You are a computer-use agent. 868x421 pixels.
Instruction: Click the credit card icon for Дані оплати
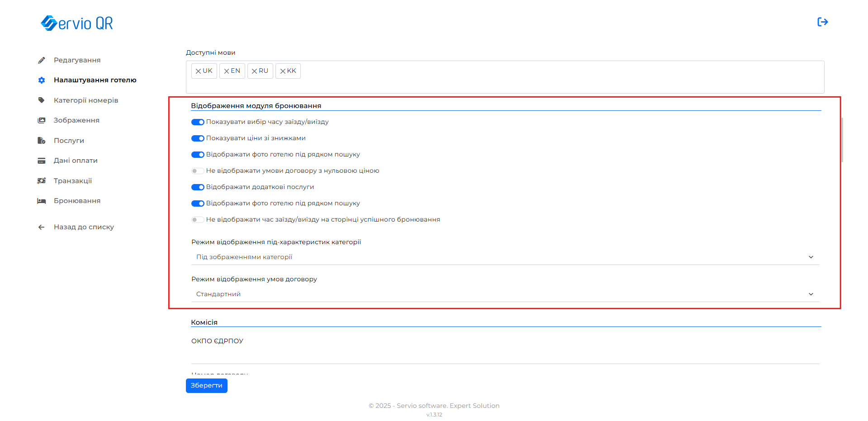(42, 161)
